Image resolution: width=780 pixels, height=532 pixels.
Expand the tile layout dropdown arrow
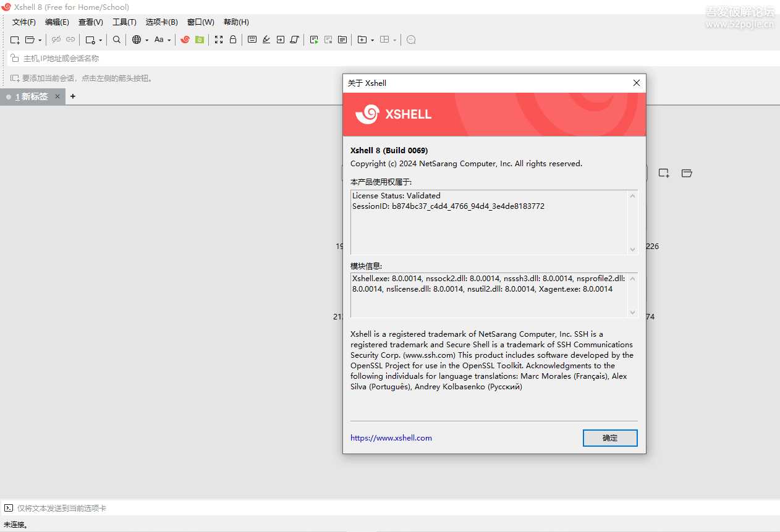tap(396, 40)
